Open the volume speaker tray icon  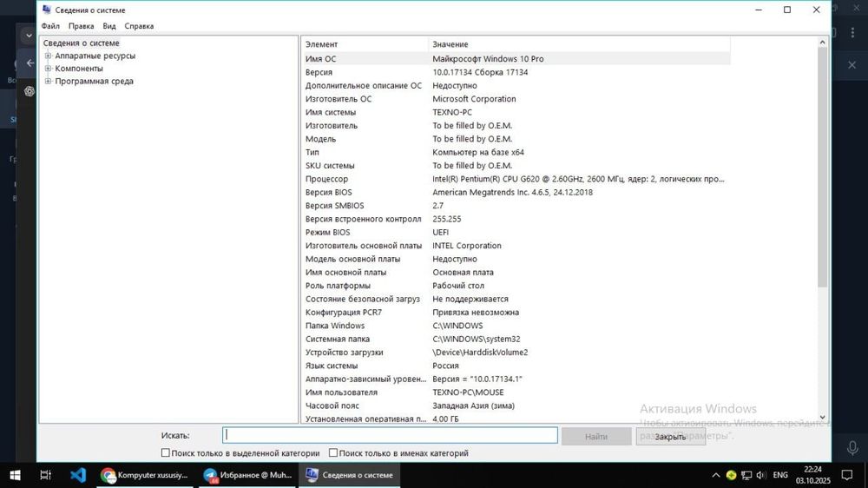pyautogui.click(x=761, y=475)
